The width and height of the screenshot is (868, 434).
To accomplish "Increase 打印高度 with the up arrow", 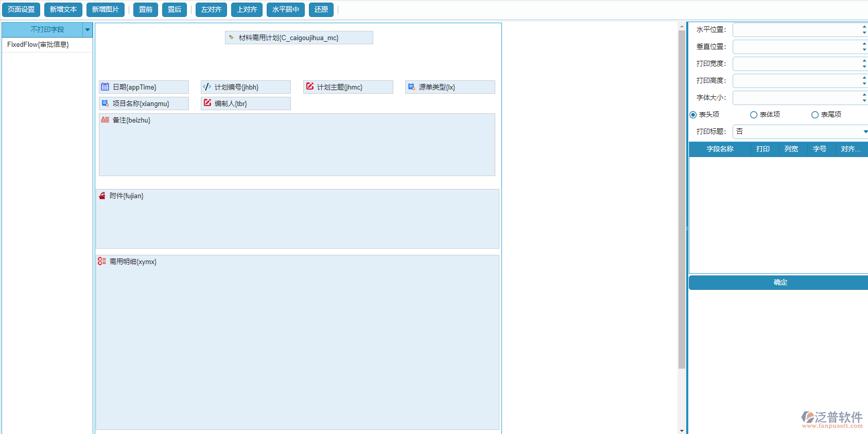I will (x=864, y=78).
